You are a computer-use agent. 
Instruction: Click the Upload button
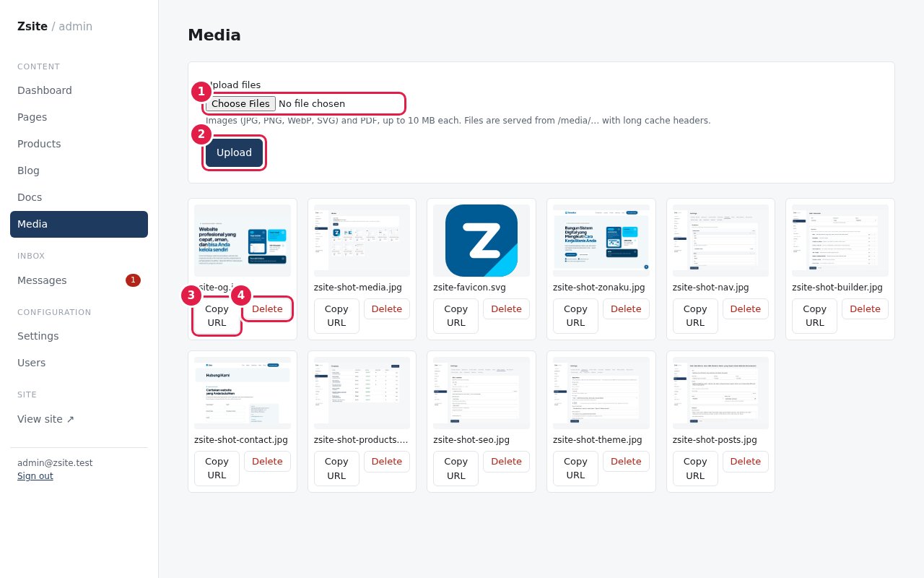coord(234,152)
